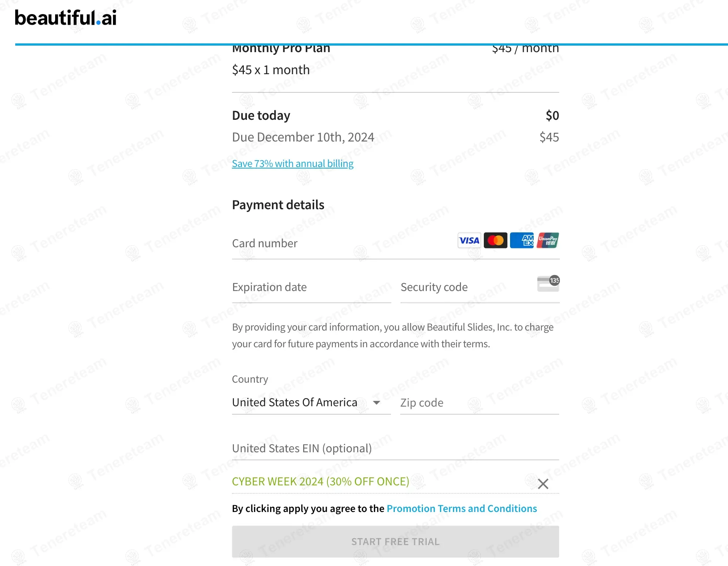Click the Mastercard logo icon
728x566 pixels.
tap(495, 240)
